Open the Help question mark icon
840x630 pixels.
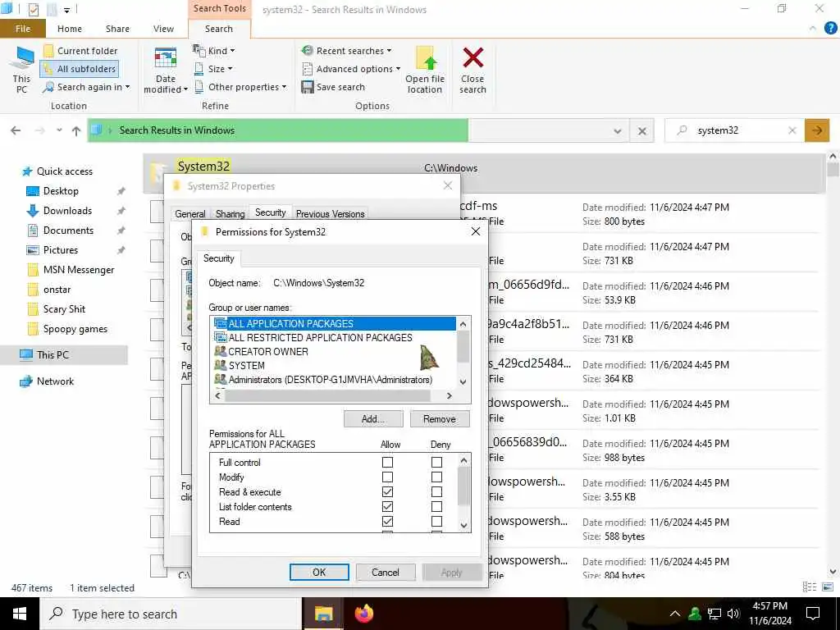(830, 29)
